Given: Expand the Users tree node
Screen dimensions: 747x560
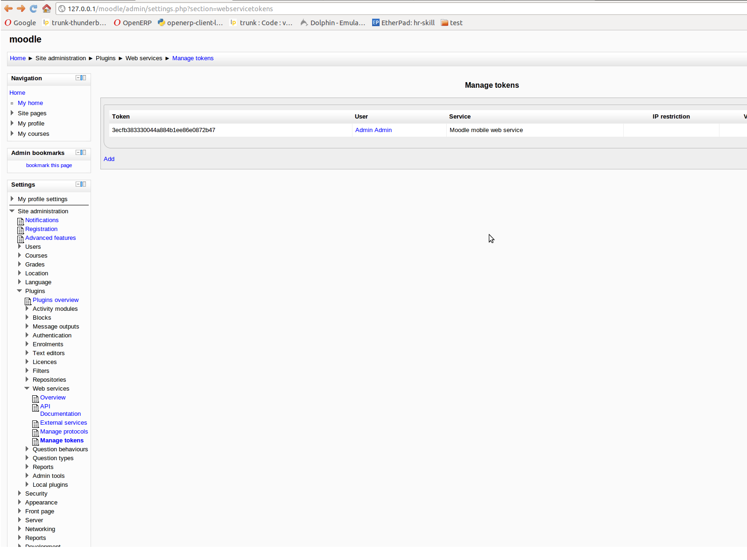Looking at the screenshot, I should tap(20, 246).
